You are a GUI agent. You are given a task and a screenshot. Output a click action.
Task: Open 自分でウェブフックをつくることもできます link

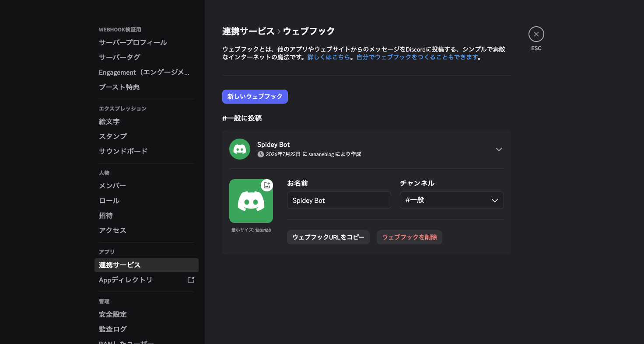(x=417, y=57)
